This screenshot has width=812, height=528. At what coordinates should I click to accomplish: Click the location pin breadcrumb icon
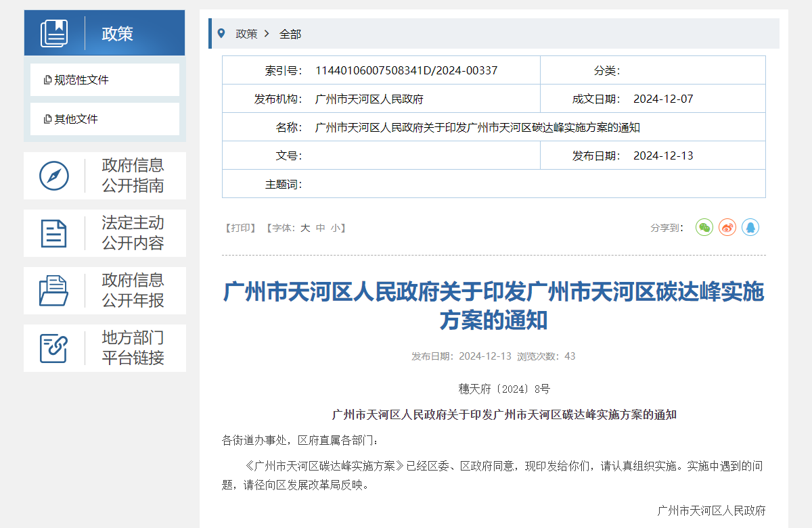(221, 33)
